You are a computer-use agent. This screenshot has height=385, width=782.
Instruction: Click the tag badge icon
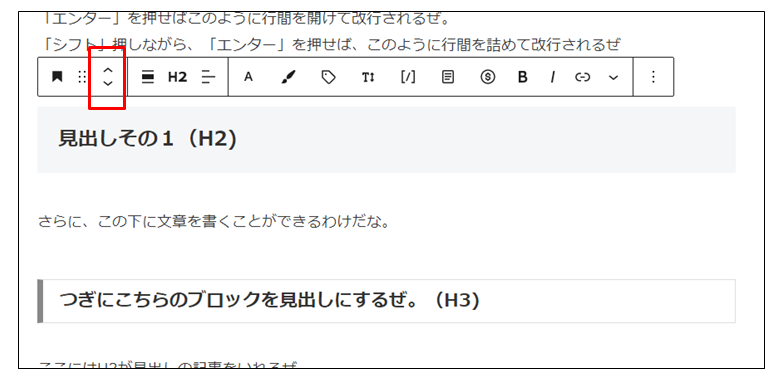click(328, 77)
